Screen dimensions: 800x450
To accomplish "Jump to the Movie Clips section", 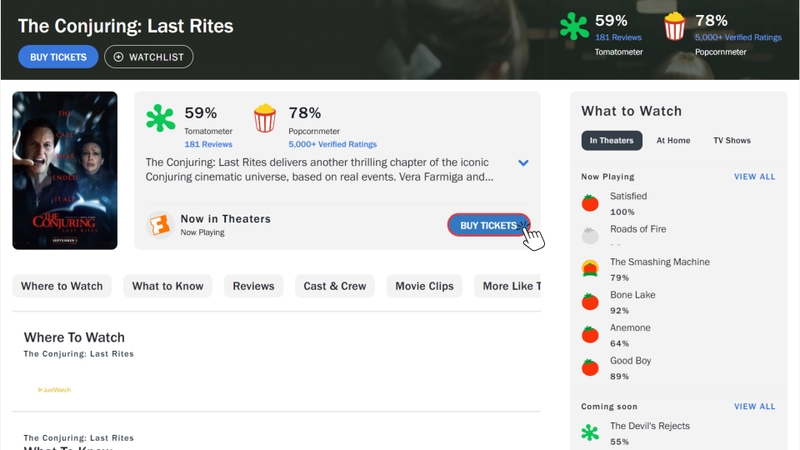I will [x=425, y=286].
